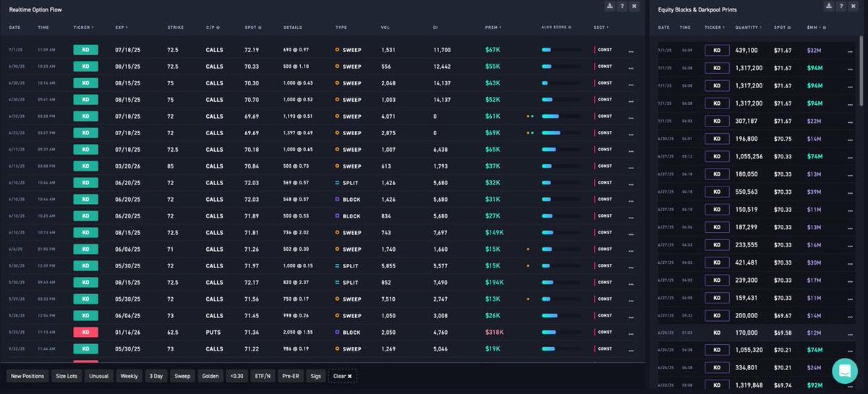Screen dimensions: 868x394
Task: Toggle the Unusual filter
Action: 99,376
